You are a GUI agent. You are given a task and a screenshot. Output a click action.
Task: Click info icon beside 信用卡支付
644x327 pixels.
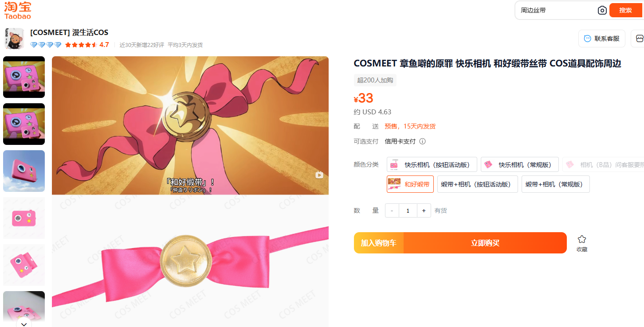tap(422, 141)
